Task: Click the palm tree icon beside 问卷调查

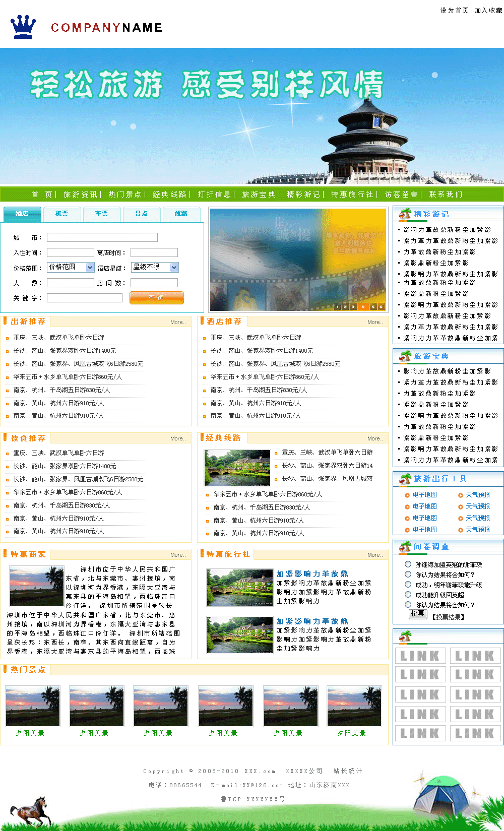Action: pyautogui.click(x=405, y=546)
